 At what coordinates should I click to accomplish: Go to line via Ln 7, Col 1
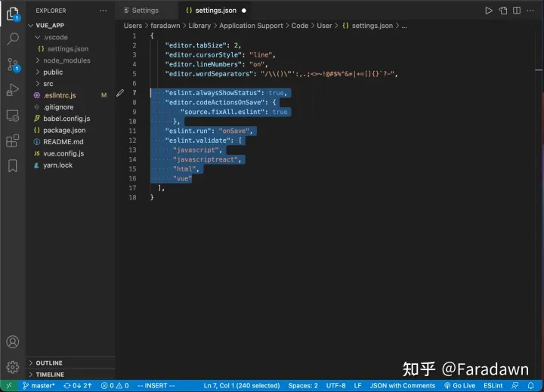[x=242, y=385]
